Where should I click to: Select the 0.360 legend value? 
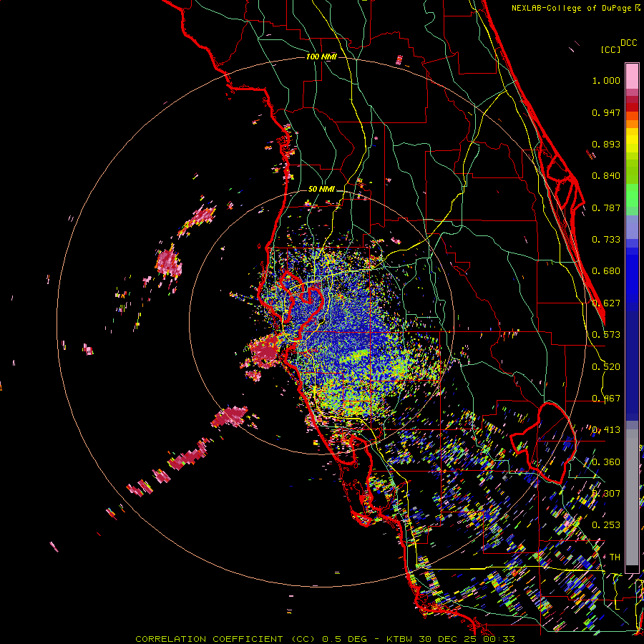point(606,462)
